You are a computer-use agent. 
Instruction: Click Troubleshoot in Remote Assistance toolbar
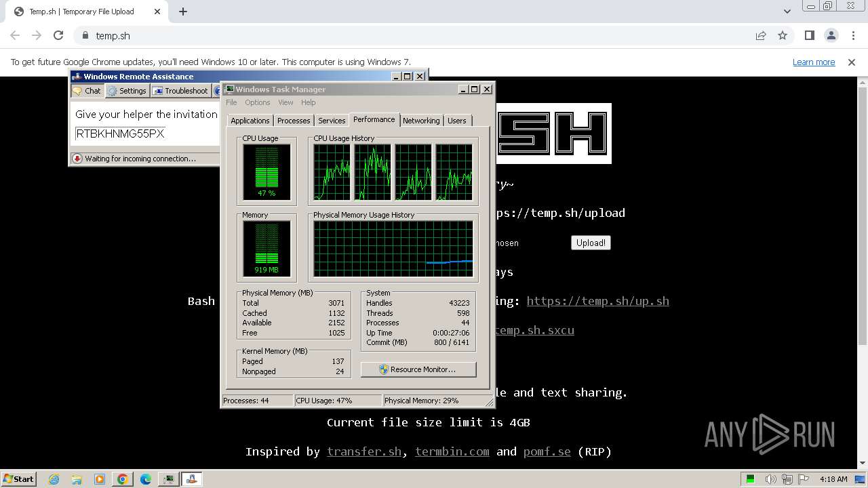pyautogui.click(x=180, y=91)
